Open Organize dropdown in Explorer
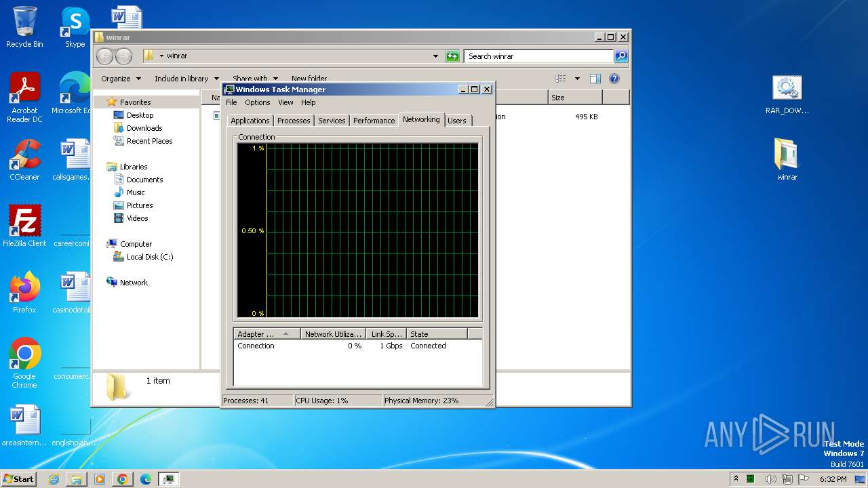 121,79
